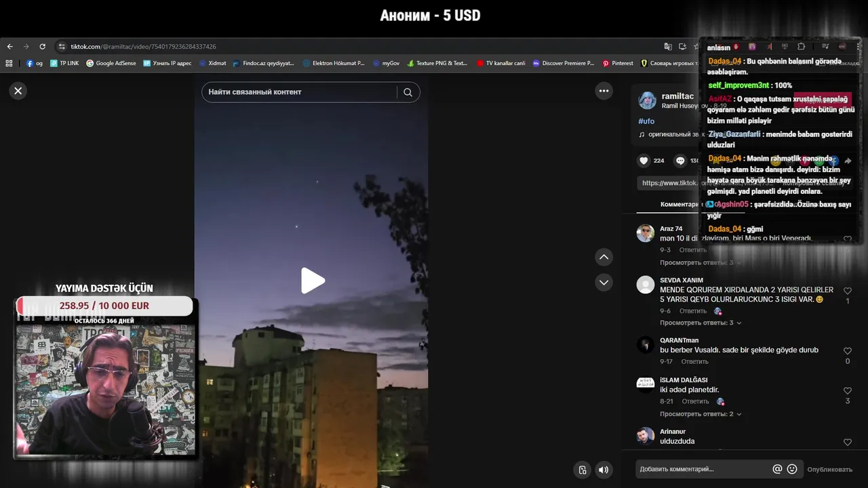
Task: Close the TikTok video viewer
Action: (18, 91)
